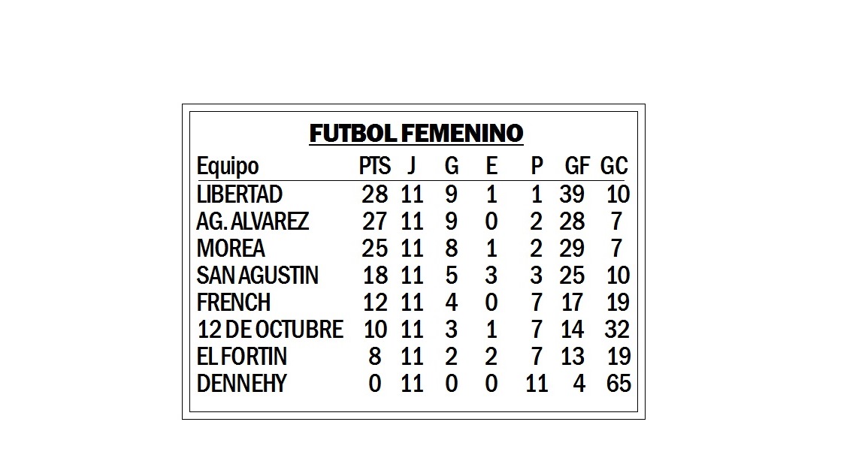Click the FRENCH team name
Image resolution: width=868 pixels, height=461 pixels.
234,303
